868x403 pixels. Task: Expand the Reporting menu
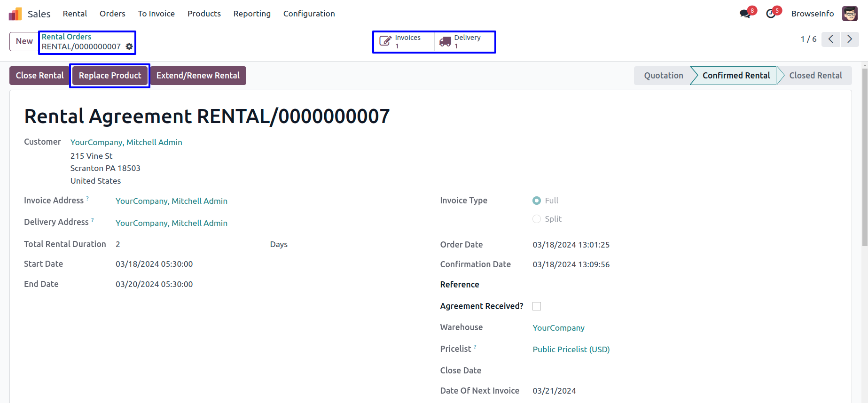click(x=252, y=14)
